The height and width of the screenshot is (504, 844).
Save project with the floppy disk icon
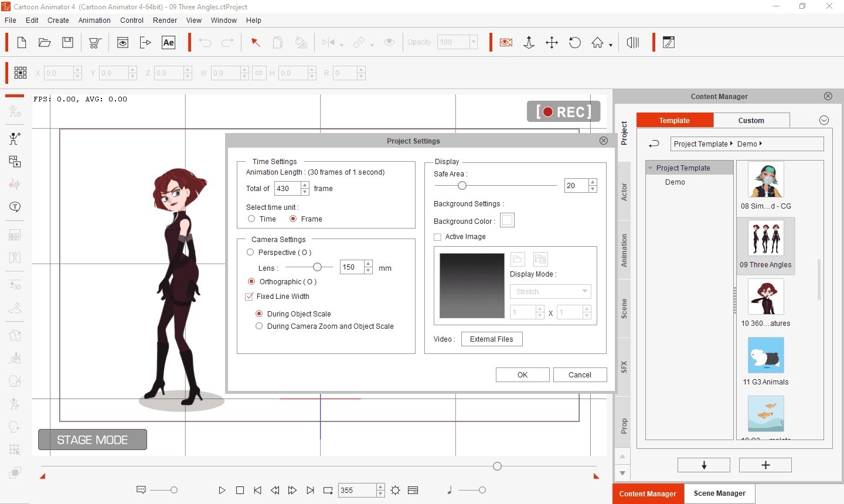pyautogui.click(x=68, y=42)
